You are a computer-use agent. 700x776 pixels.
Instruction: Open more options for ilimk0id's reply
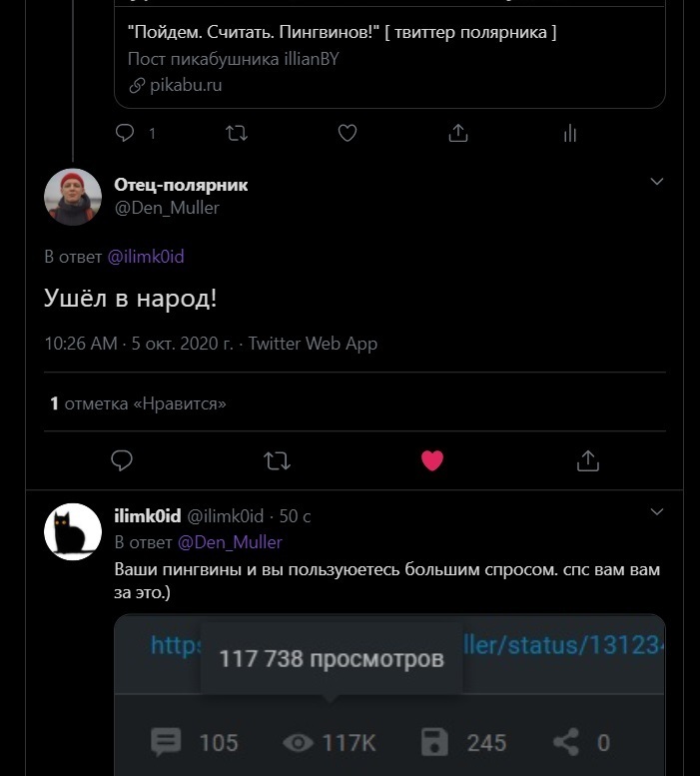pos(657,512)
